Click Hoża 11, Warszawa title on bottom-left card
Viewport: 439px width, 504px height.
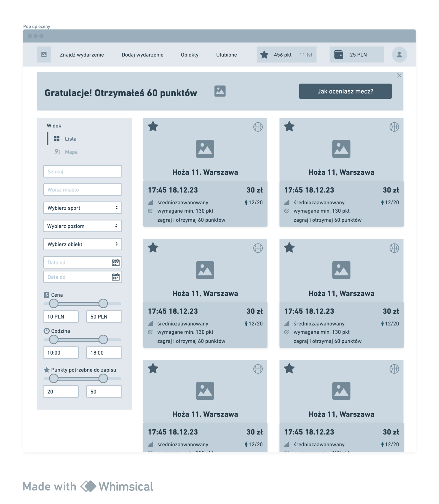[x=205, y=414]
